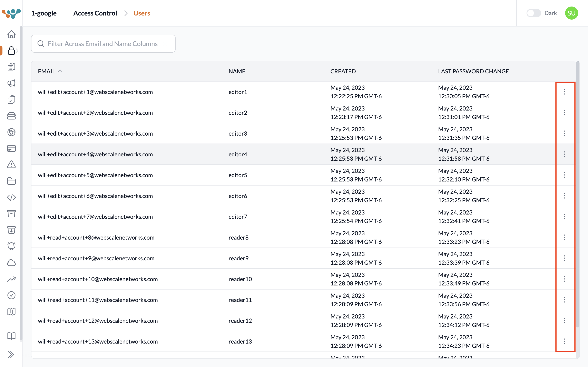Open the code brackets sidebar icon
588x367 pixels.
tap(11, 197)
